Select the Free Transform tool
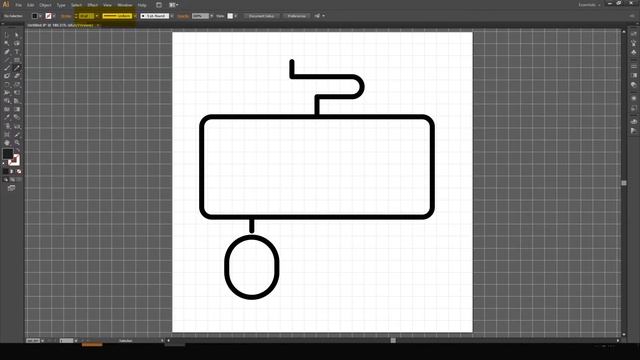 coord(17,93)
